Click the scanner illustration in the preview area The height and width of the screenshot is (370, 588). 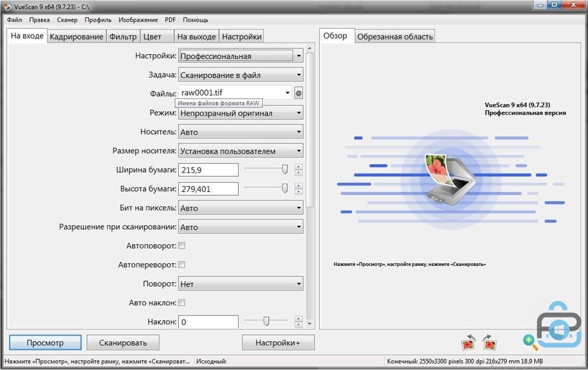[450, 179]
